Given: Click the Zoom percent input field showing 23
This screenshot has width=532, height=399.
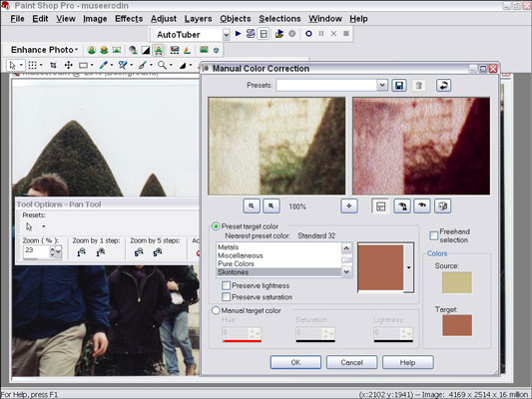Looking at the screenshot, I should [36, 252].
